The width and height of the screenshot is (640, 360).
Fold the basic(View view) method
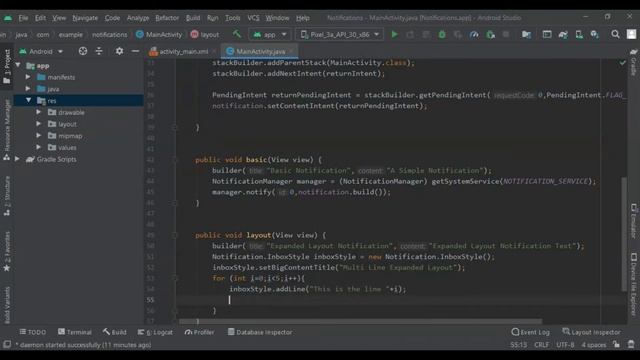(175, 160)
